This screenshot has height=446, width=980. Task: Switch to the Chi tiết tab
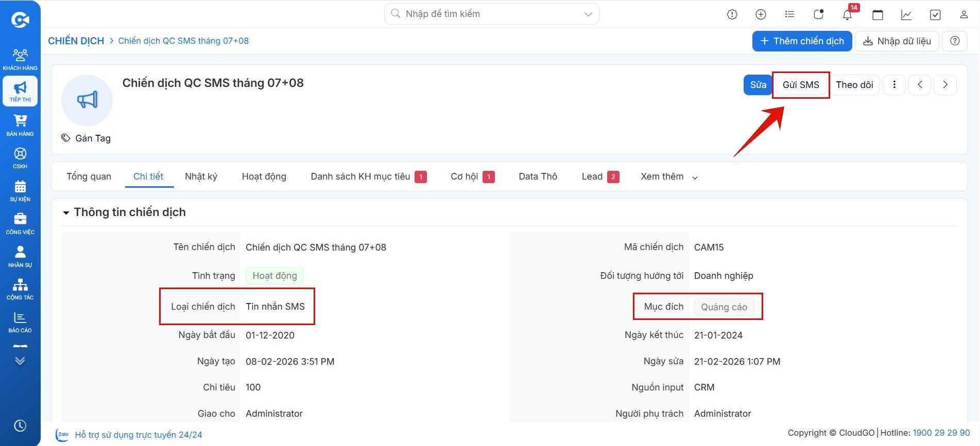148,176
